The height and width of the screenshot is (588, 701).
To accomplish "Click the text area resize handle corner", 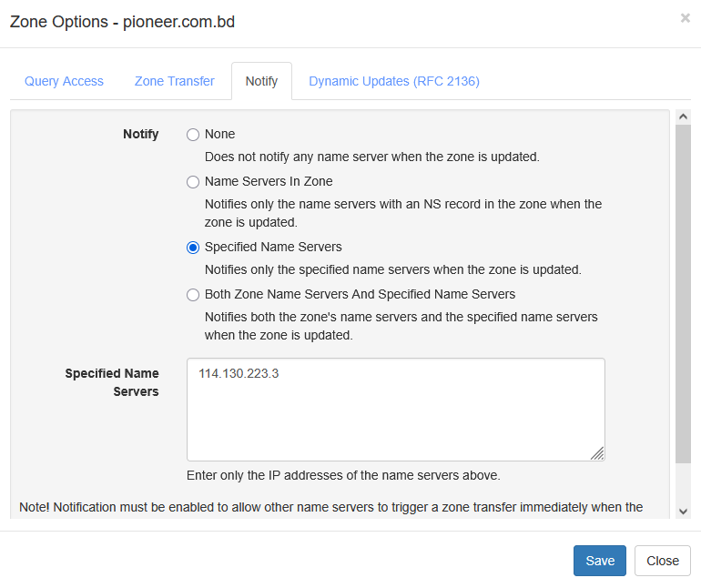I will 597,453.
